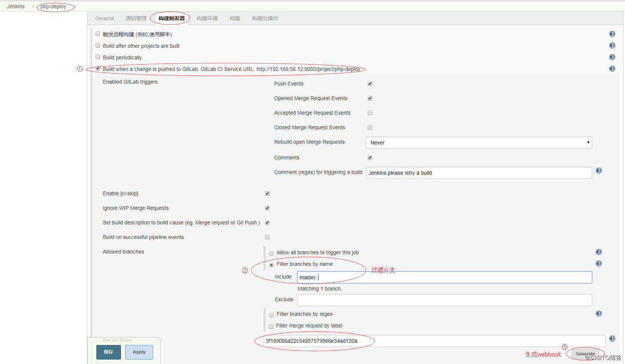Uncheck the Push Events checkbox
This screenshot has height=364, width=625.
370,84
